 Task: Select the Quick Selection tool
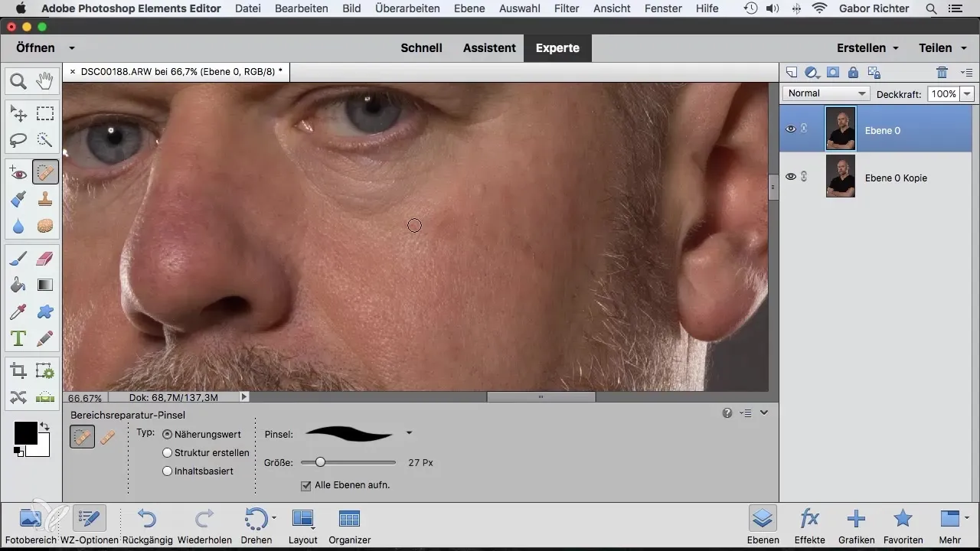pyautogui.click(x=45, y=140)
